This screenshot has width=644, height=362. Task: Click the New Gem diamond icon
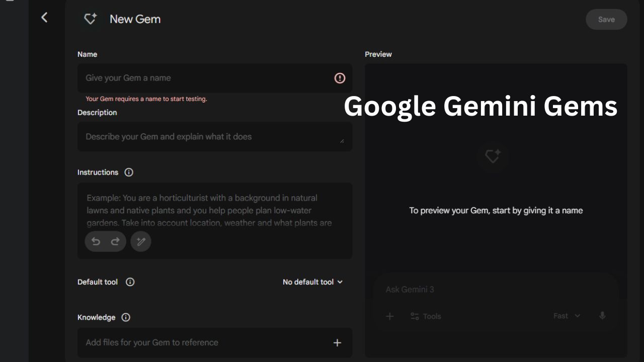(90, 19)
